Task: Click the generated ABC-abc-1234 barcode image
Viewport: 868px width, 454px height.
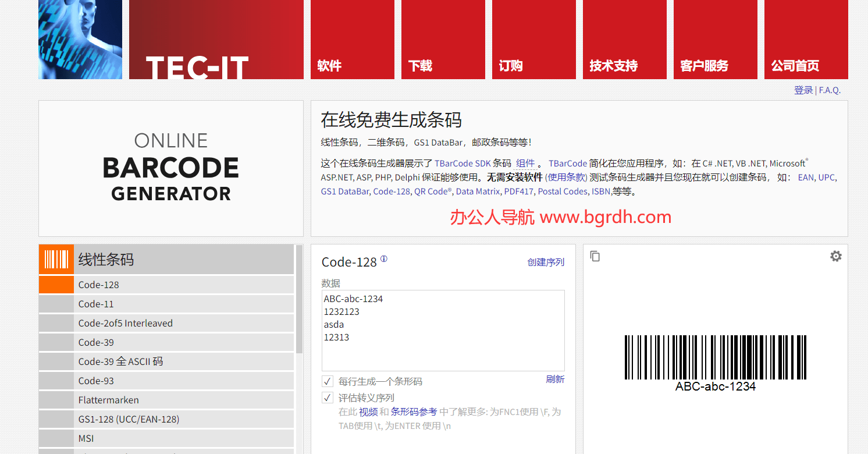Action: point(715,362)
